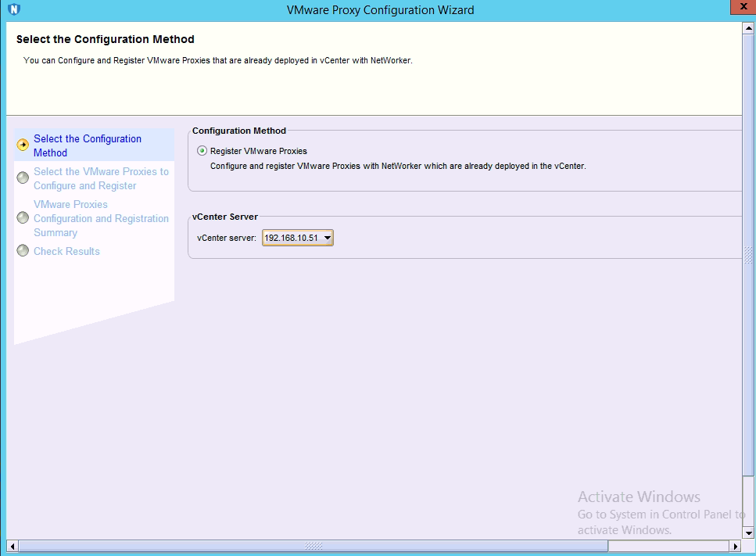Expand the vCenter server dropdown arrow
756x556 pixels.
click(x=328, y=238)
